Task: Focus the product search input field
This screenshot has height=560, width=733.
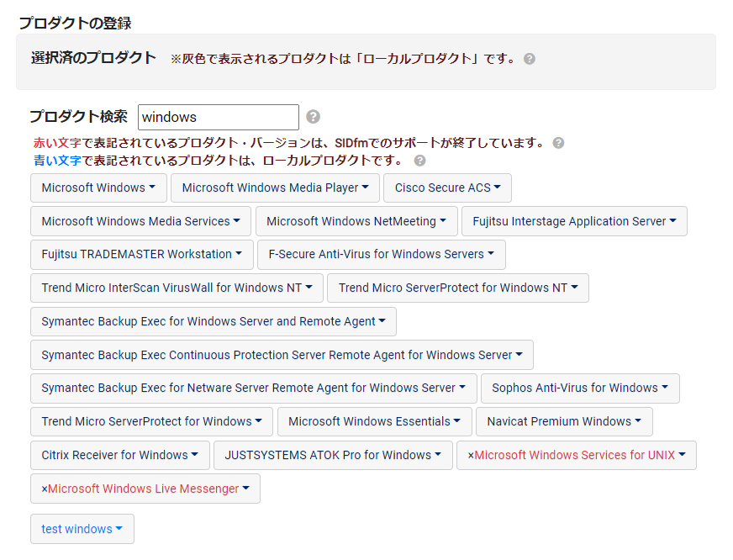Action: point(219,118)
